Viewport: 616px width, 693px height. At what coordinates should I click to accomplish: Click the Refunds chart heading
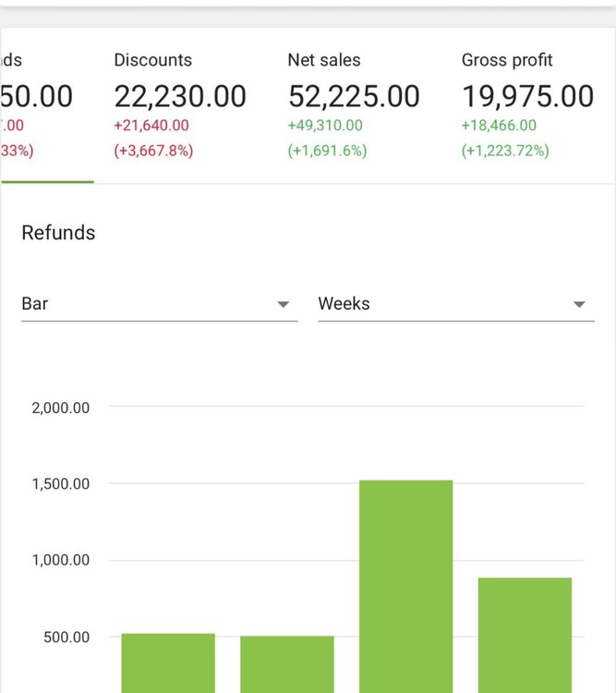click(x=58, y=233)
